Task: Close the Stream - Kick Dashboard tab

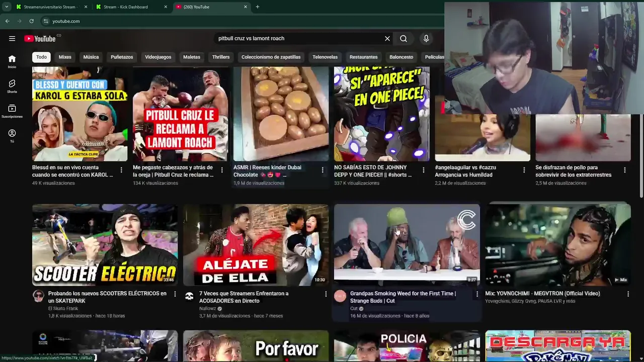Action: coord(166,7)
